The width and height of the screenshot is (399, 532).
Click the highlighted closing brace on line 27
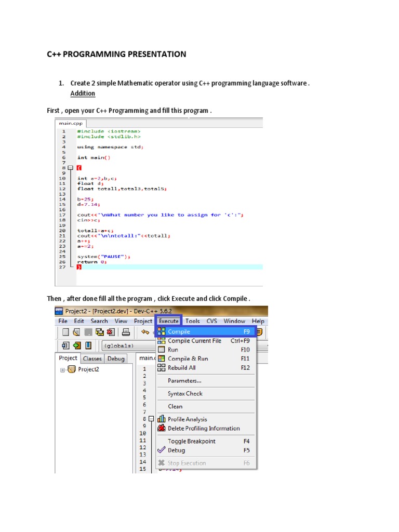pyautogui.click(x=79, y=267)
